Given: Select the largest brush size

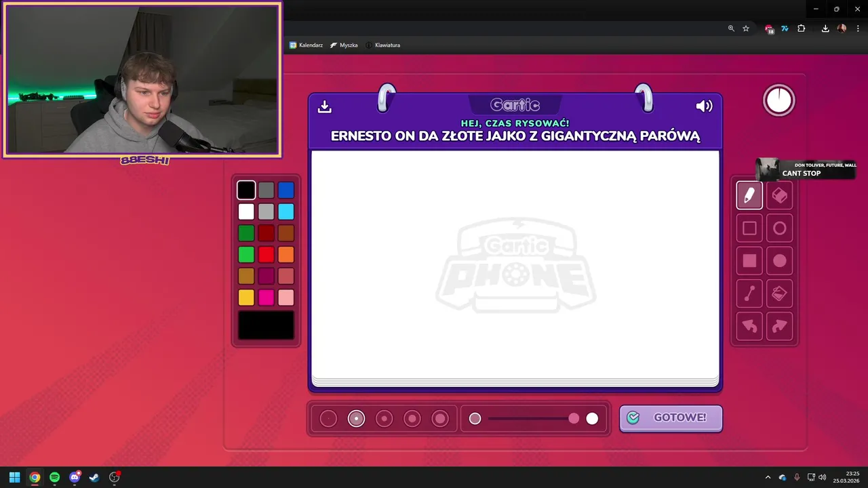Looking at the screenshot, I should (441, 419).
